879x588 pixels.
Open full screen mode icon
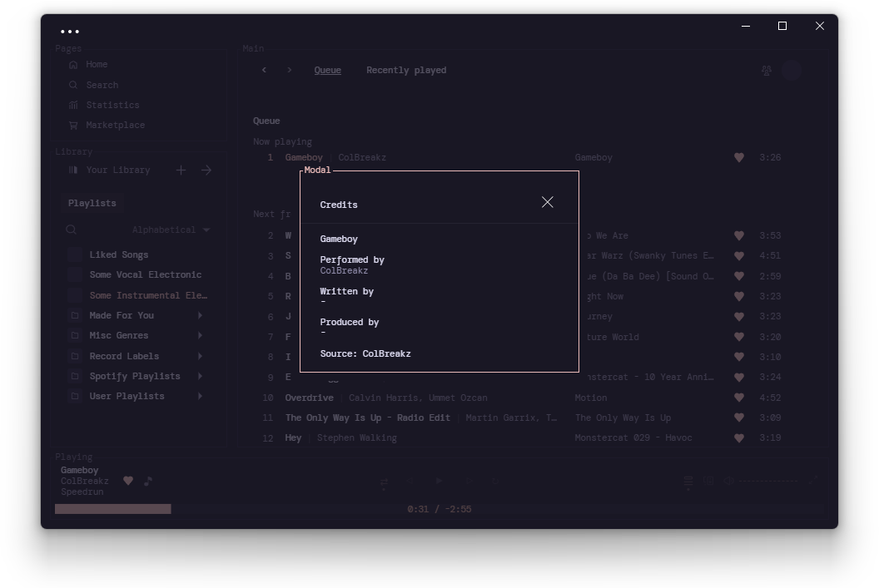click(x=812, y=481)
